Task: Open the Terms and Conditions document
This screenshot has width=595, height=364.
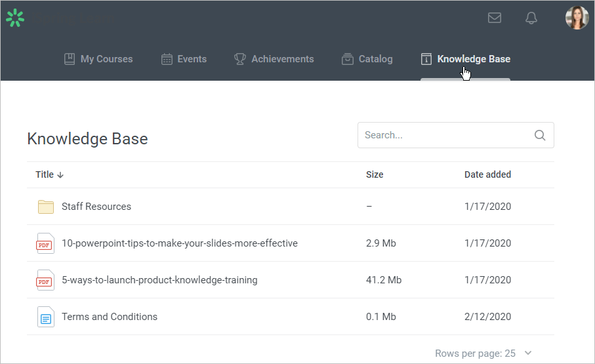Action: [110, 317]
